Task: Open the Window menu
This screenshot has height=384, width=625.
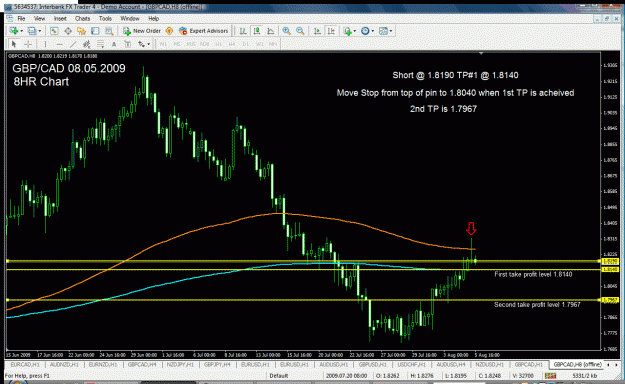Action: 130,19
